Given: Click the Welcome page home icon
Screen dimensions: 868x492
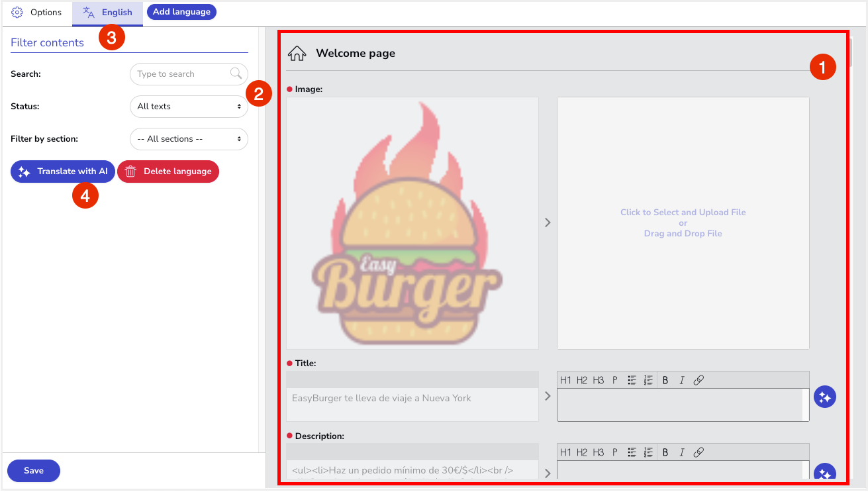Looking at the screenshot, I should (x=297, y=54).
